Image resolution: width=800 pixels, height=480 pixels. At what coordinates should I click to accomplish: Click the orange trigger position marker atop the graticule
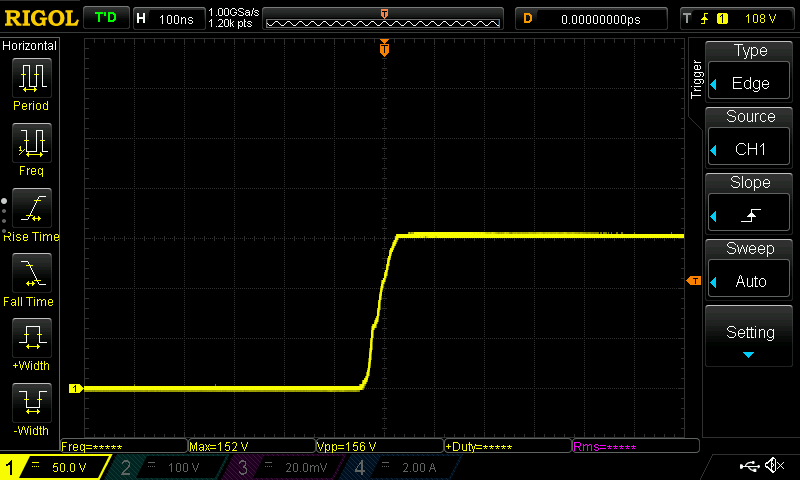point(384,49)
